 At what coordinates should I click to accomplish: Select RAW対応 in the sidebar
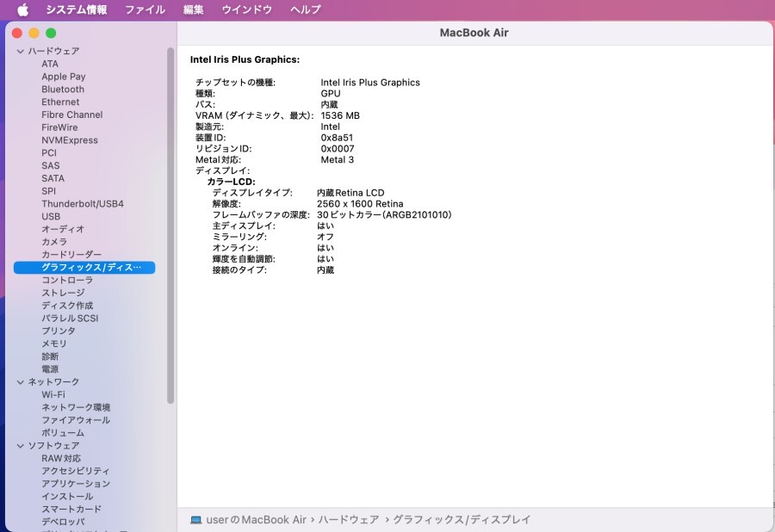pyautogui.click(x=61, y=459)
